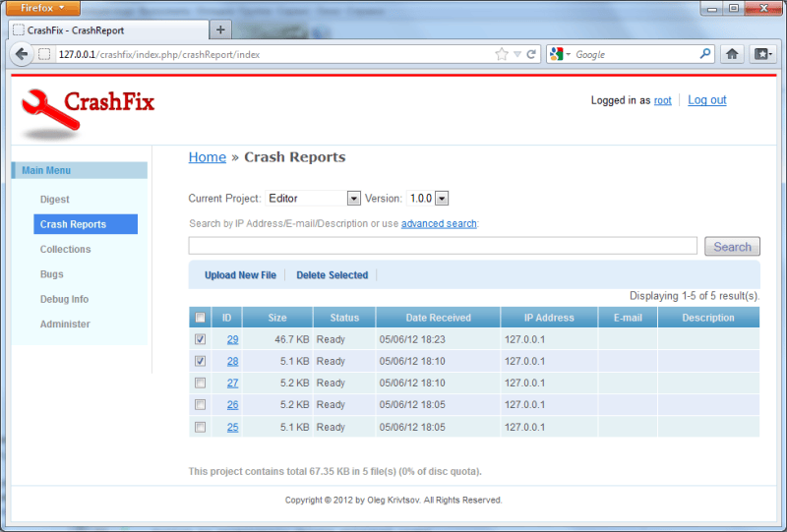Click the Search button

(732, 247)
